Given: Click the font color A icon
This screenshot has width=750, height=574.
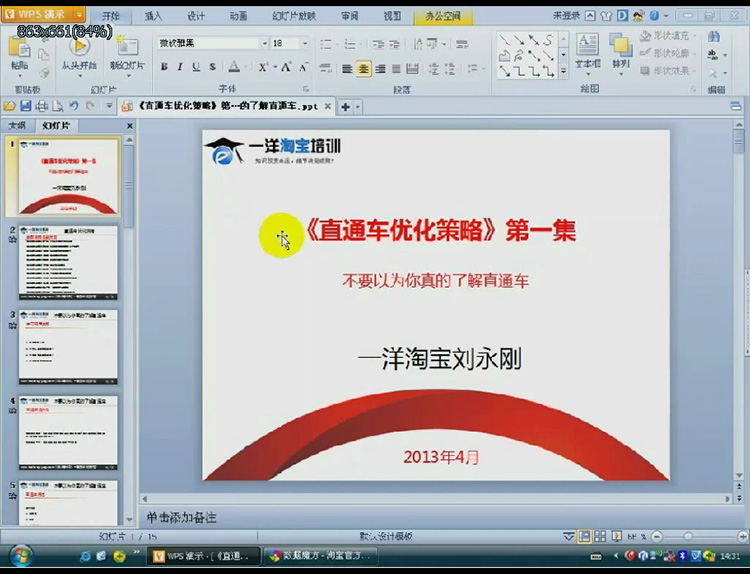Looking at the screenshot, I should coord(234,67).
